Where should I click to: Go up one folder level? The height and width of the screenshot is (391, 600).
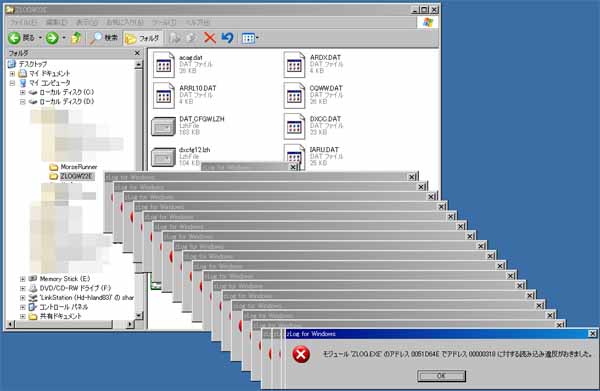(x=76, y=38)
